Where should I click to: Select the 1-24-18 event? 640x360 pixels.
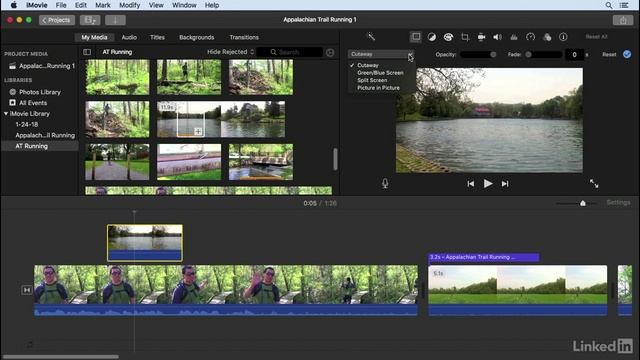[27, 124]
